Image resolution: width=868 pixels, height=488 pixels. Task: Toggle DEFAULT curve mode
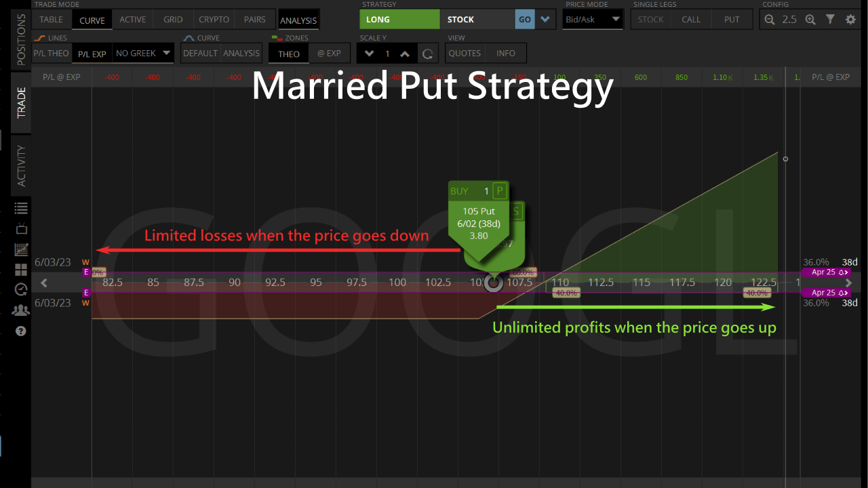200,53
